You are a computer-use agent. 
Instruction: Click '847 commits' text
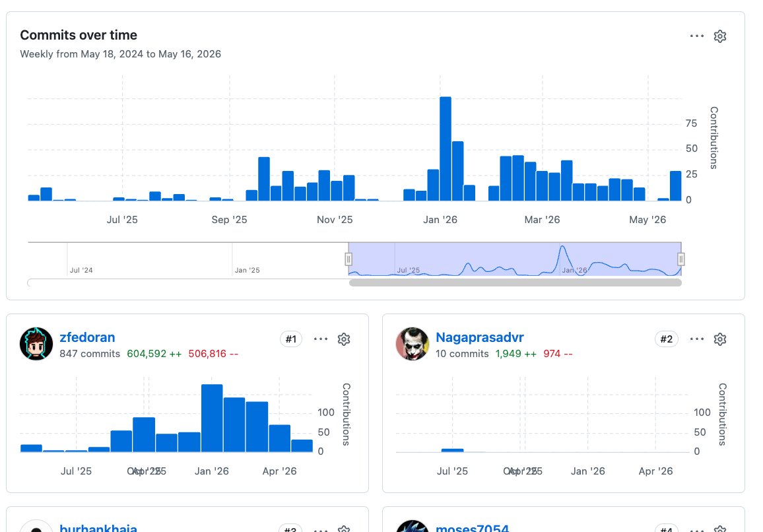point(90,354)
